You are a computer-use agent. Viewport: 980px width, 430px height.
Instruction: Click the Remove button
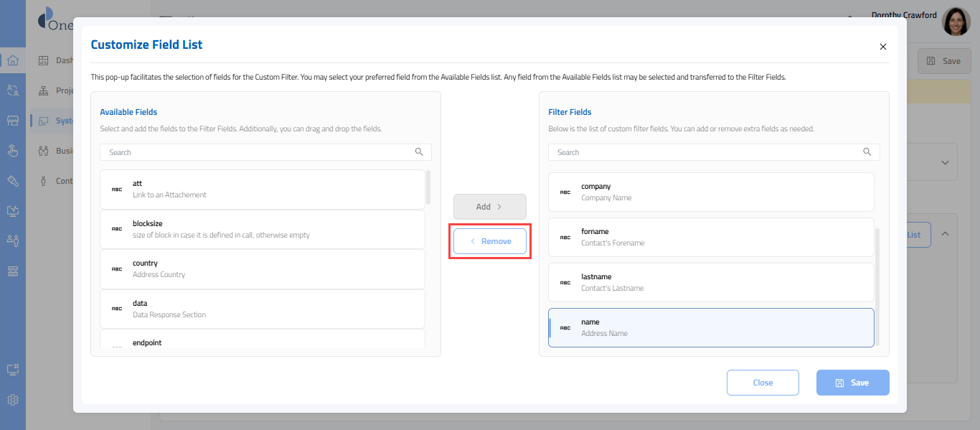point(490,241)
